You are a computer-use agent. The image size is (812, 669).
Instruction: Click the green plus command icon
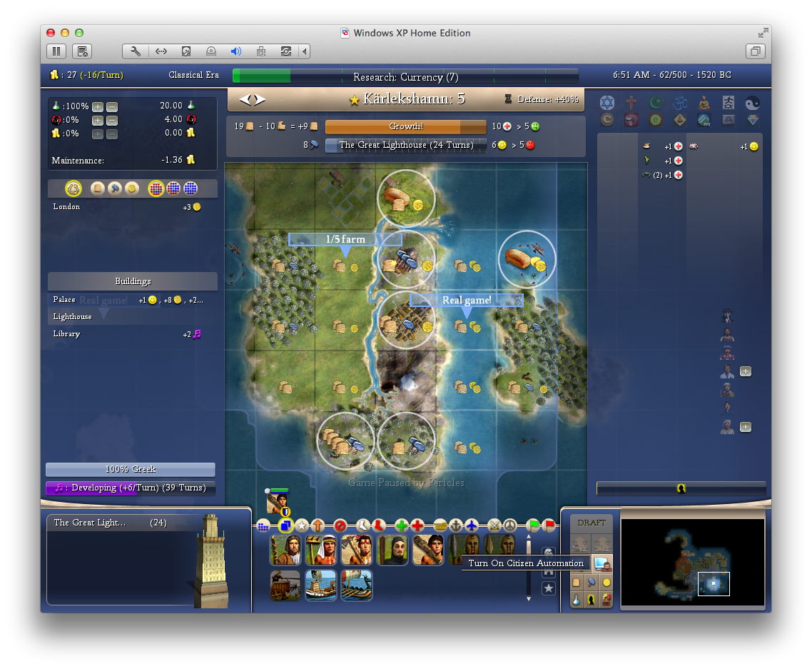[x=401, y=525]
